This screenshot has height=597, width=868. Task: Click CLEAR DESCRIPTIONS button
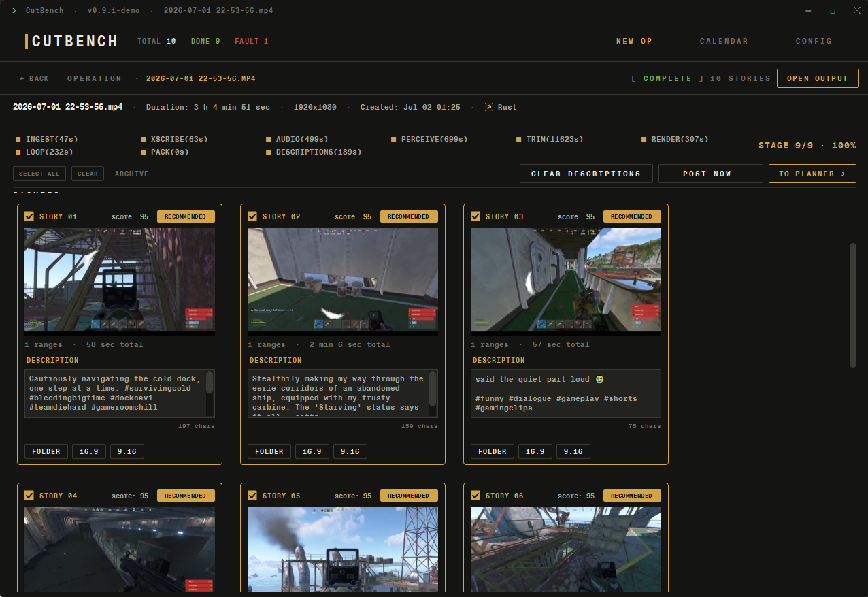pos(586,174)
